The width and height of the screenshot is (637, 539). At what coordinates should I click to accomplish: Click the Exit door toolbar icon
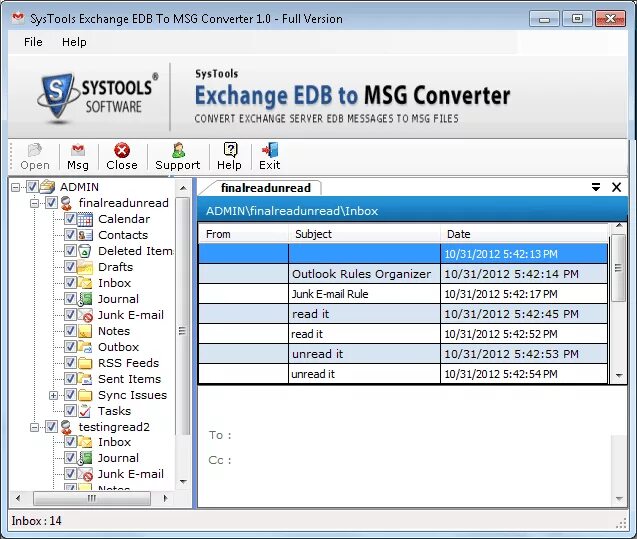coord(270,150)
